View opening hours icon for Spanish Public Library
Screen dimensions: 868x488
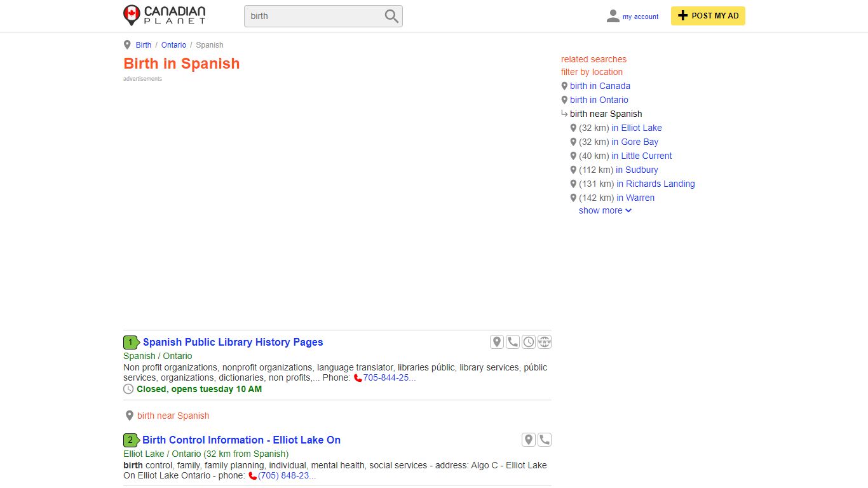click(x=529, y=342)
